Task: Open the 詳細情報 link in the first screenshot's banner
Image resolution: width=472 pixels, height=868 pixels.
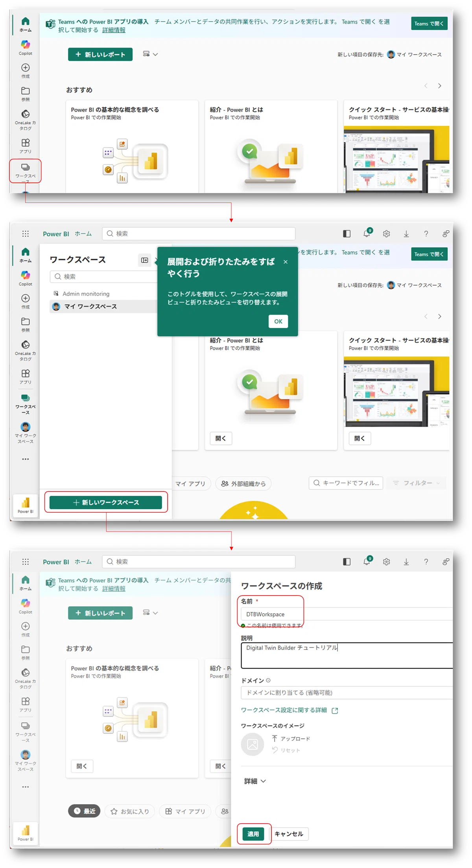Action: point(114,30)
